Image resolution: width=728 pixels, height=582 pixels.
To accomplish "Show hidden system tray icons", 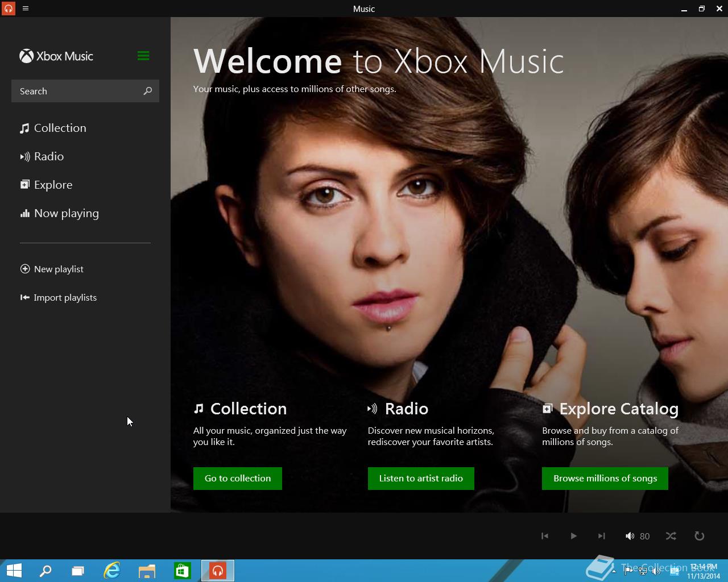I will click(614, 571).
